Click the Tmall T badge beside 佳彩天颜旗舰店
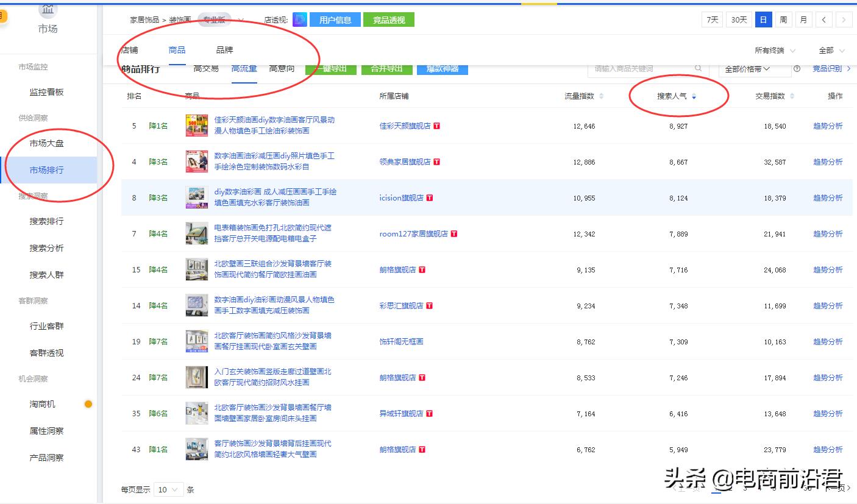 (436, 127)
